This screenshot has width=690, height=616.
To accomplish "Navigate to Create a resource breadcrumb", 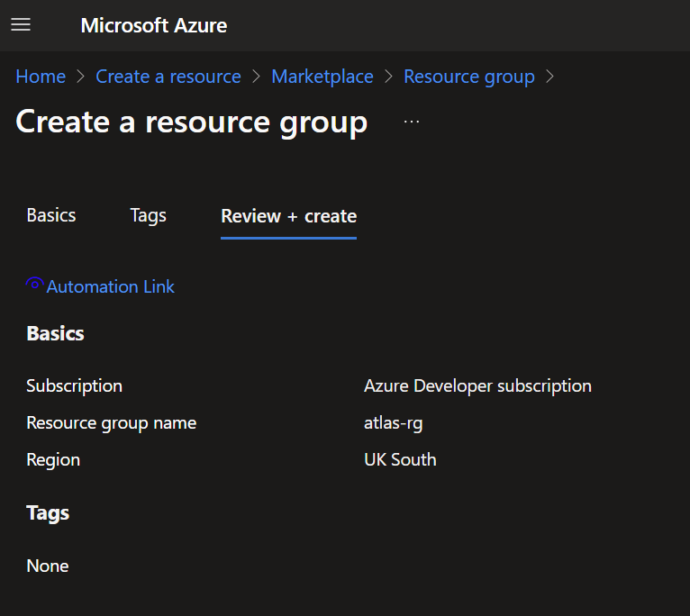I will 168,77.
